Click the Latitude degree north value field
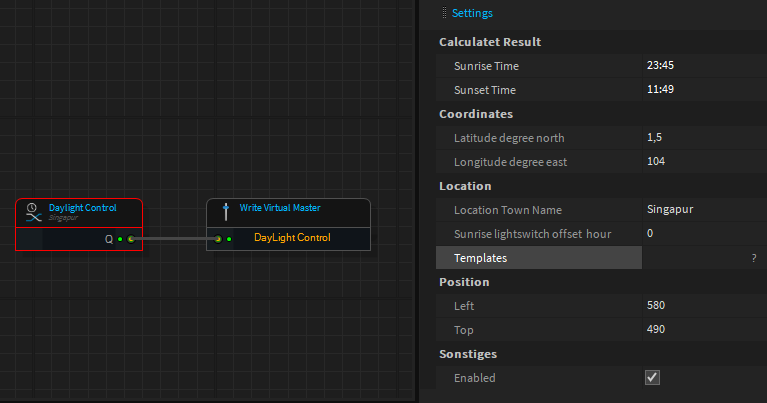767x403 pixels. (700, 138)
